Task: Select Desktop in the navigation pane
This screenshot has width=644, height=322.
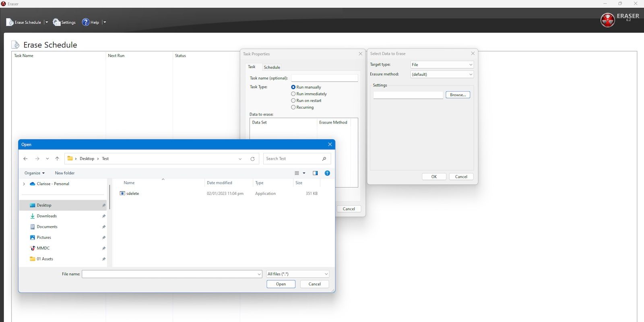Action: [63, 205]
